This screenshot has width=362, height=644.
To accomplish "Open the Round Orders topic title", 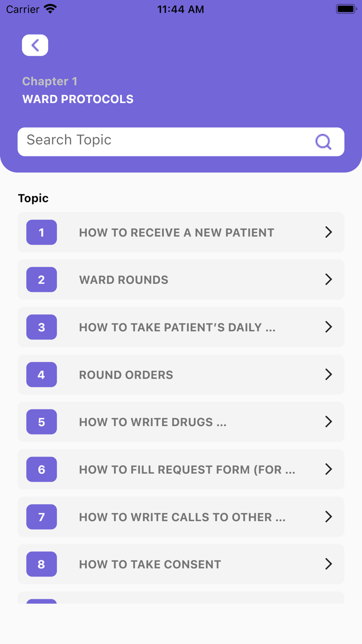I will [126, 375].
